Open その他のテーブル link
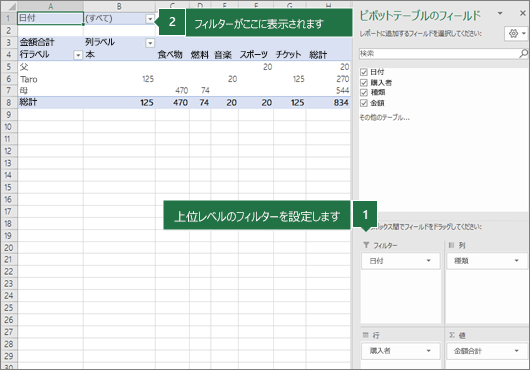Viewport: 530px width, 370px height. [x=384, y=118]
